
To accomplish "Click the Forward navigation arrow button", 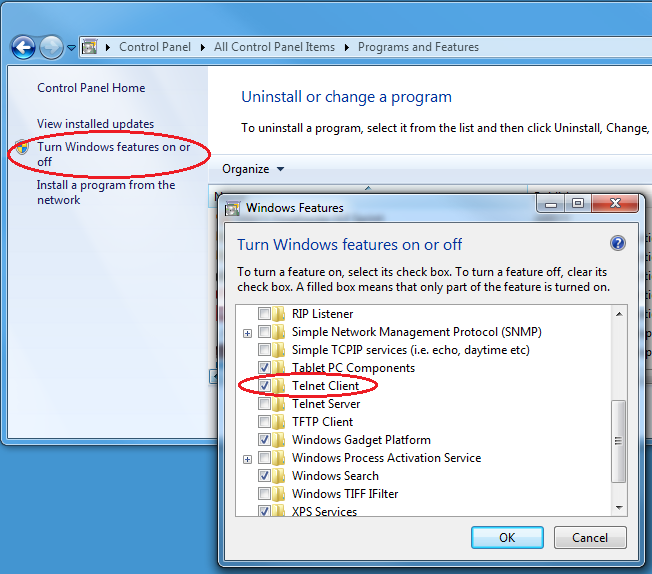I will tap(51, 47).
